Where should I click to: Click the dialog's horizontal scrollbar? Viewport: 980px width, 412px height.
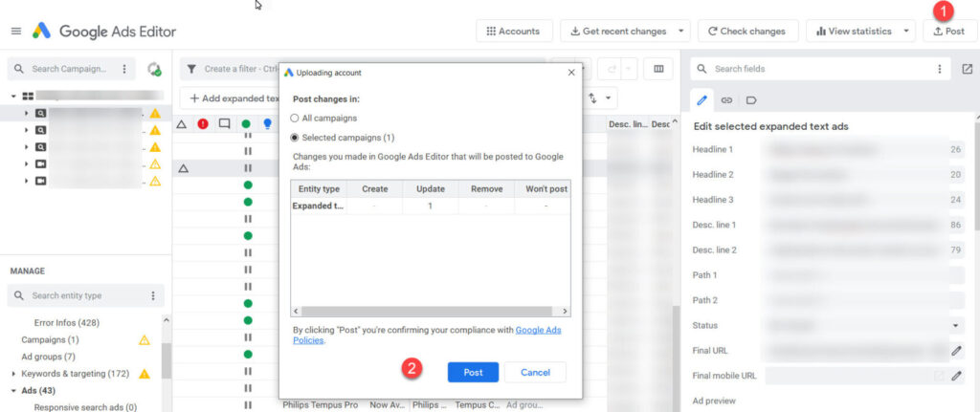(429, 312)
